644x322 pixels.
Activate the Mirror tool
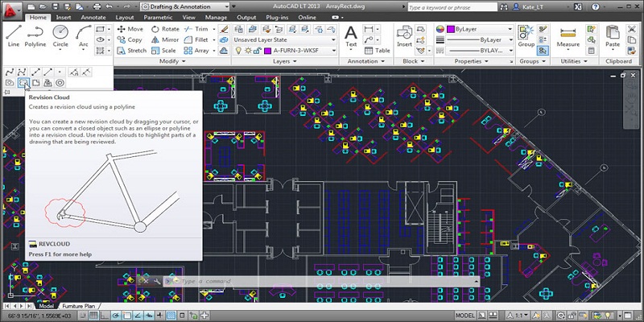[x=165, y=39]
